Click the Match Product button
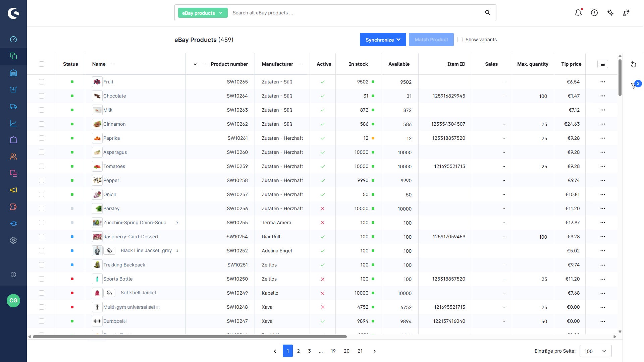Screen dimensions: 644x362 click(x=431, y=40)
